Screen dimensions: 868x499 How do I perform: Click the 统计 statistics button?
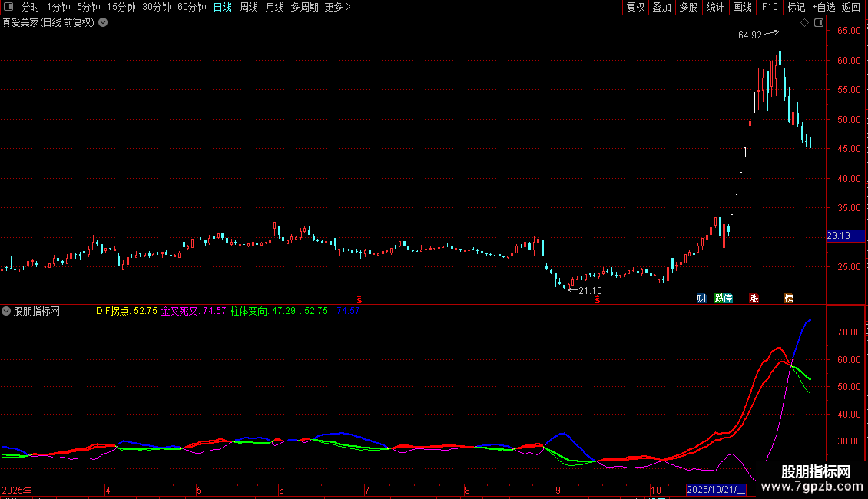coord(715,7)
